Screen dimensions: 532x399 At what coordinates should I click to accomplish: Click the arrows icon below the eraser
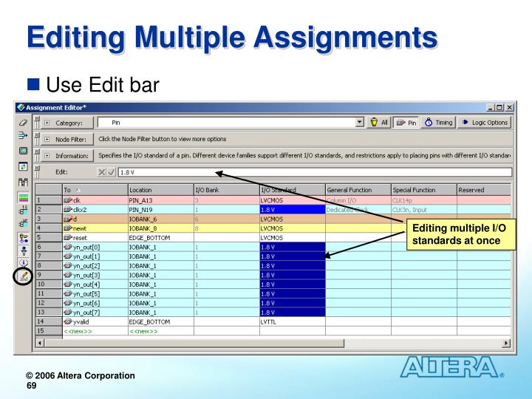(x=23, y=136)
